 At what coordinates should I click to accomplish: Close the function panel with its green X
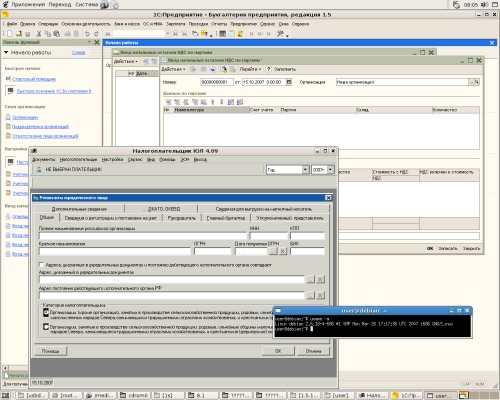(x=97, y=42)
